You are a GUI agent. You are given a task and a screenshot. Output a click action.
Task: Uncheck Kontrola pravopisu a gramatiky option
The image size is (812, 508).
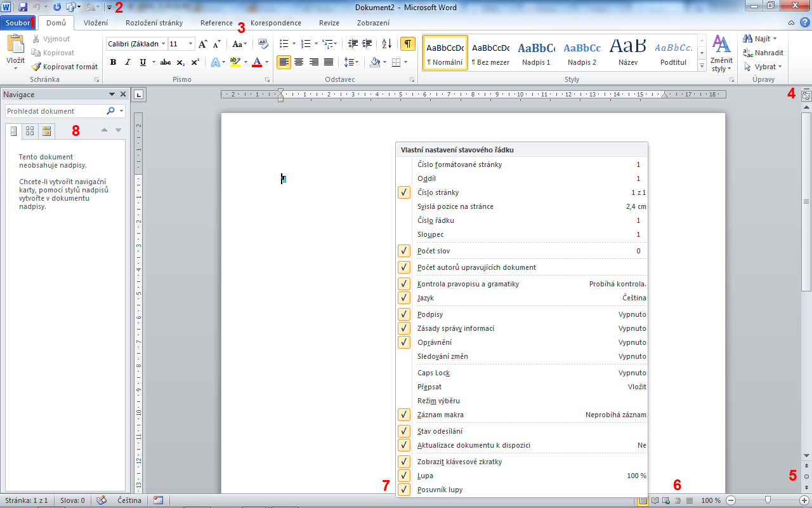pos(521,284)
